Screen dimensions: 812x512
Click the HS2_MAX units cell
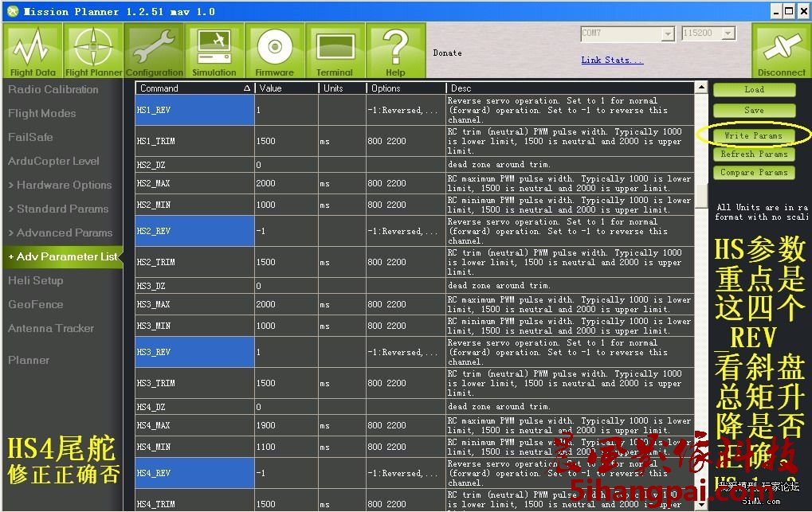click(343, 183)
